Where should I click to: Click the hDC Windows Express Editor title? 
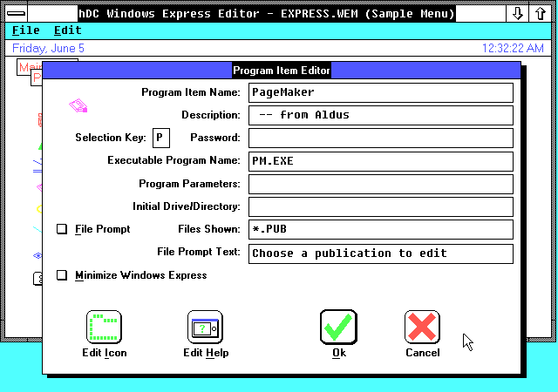click(267, 14)
